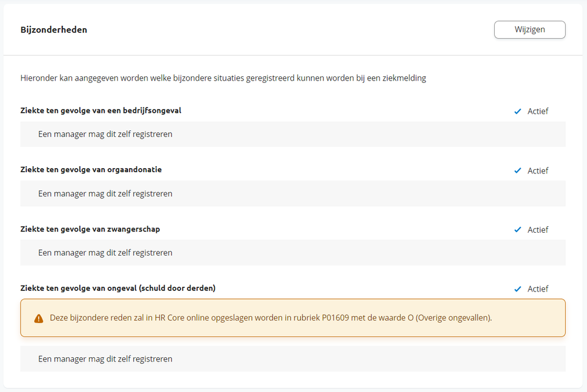The width and height of the screenshot is (587, 392).
Task: Click the checkmark icon for orgaandonatie
Action: tap(518, 170)
